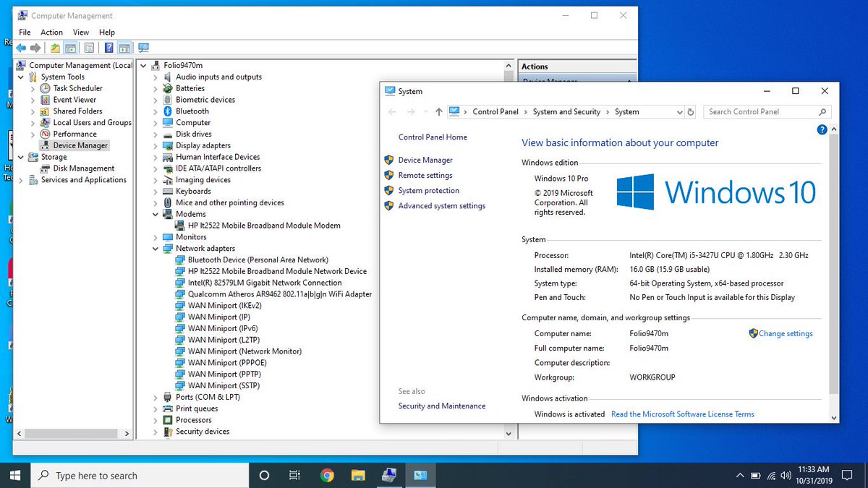Open the Help menu

point(107,33)
